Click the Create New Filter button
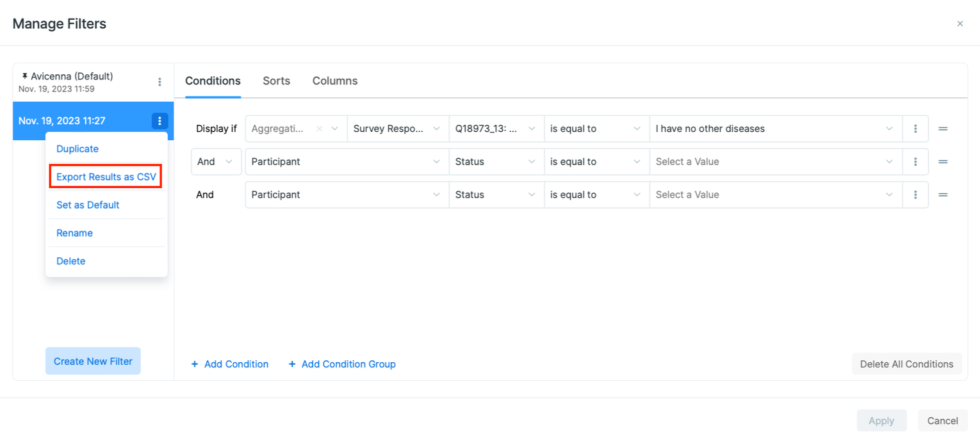 (x=93, y=361)
